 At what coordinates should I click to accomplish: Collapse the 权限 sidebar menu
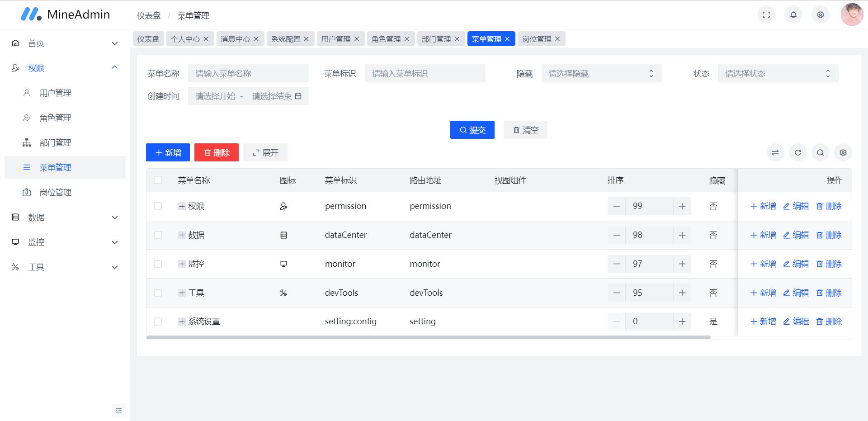(x=65, y=68)
